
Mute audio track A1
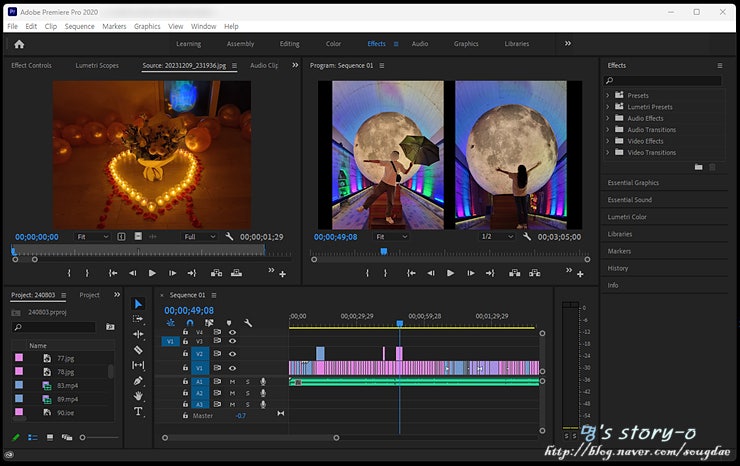(x=232, y=381)
